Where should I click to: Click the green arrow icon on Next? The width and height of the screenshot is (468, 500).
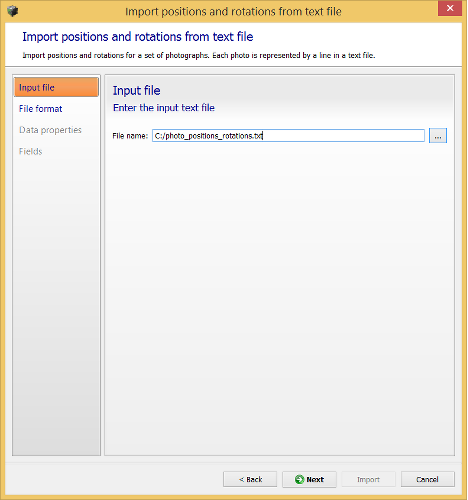tap(299, 479)
